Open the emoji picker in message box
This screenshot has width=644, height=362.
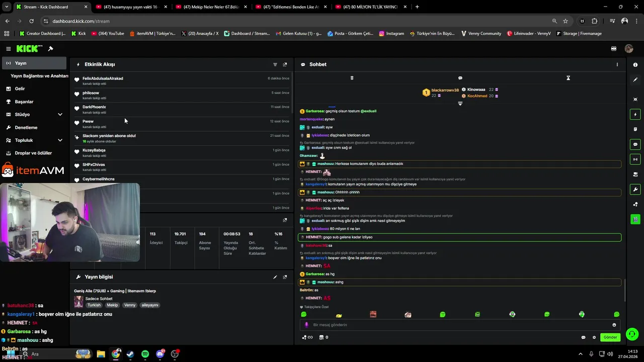click(x=614, y=325)
